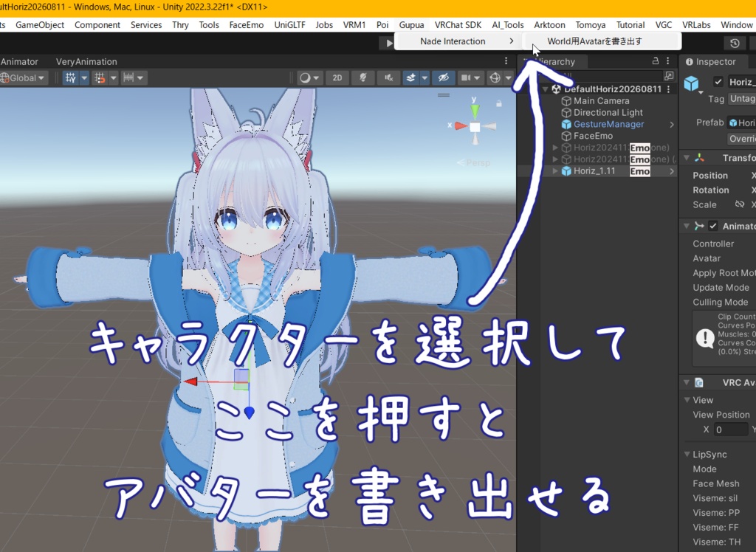
Task: Click the View Position X field
Action: point(730,429)
